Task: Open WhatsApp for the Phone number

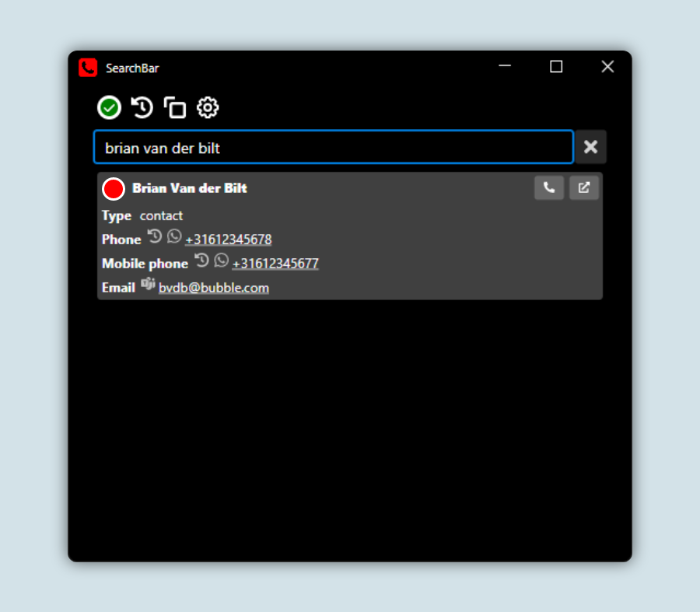Action: [x=174, y=236]
